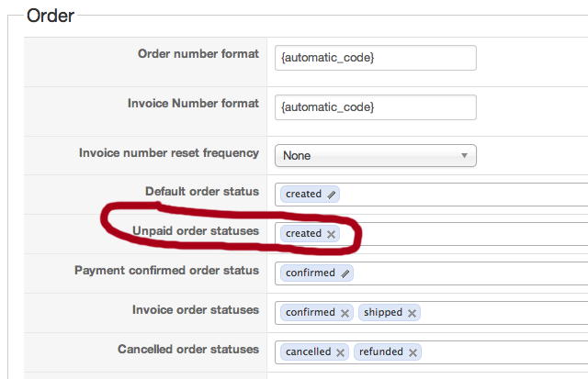Click the Default order status field
The width and height of the screenshot is (588, 379).
click(x=459, y=195)
